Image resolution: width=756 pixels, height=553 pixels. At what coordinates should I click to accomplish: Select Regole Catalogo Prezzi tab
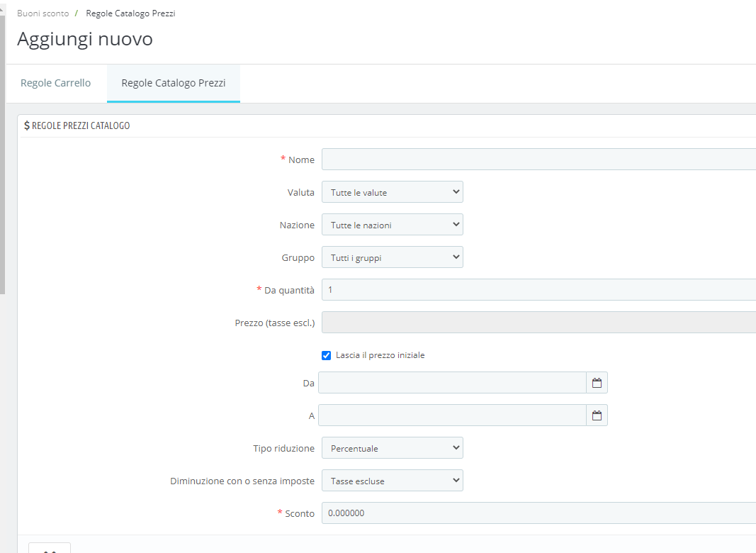pyautogui.click(x=174, y=83)
